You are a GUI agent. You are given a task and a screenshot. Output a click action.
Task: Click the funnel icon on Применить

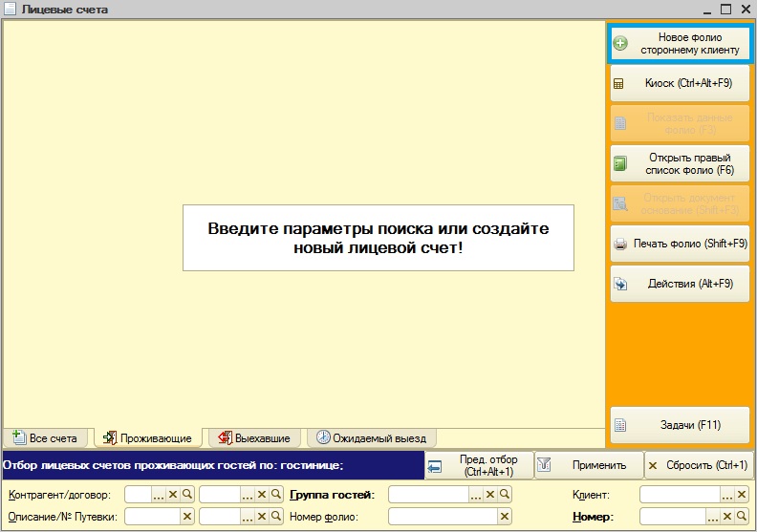544,464
